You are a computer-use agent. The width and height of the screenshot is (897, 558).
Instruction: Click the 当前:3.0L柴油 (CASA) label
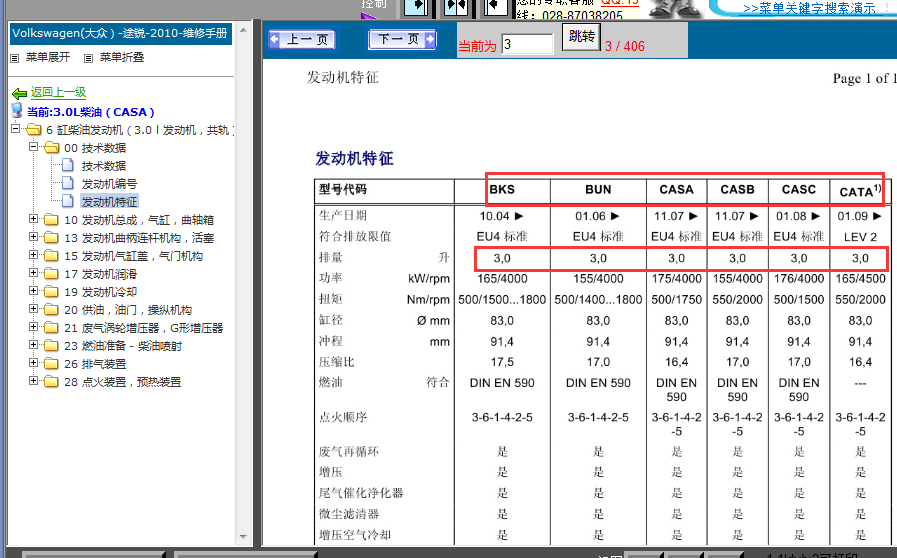[90, 112]
